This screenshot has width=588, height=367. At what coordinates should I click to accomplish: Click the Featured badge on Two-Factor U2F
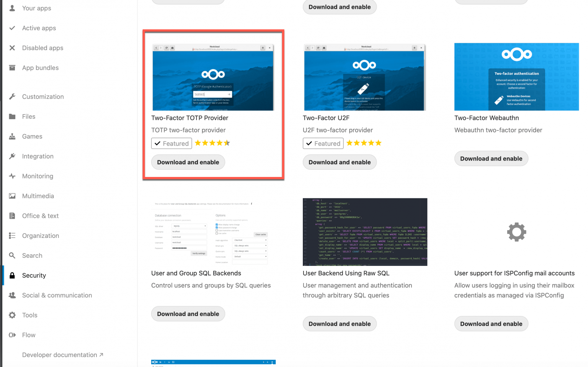click(x=323, y=143)
